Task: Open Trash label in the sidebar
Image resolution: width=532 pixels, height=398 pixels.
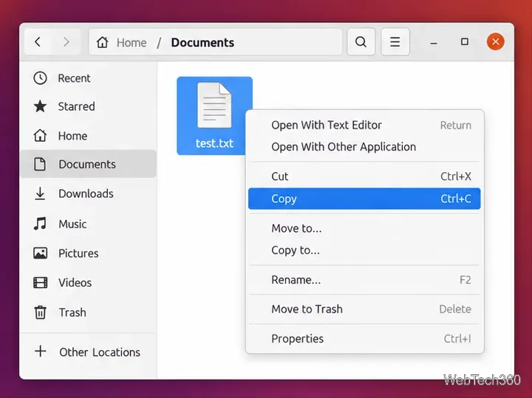Action: 72,312
